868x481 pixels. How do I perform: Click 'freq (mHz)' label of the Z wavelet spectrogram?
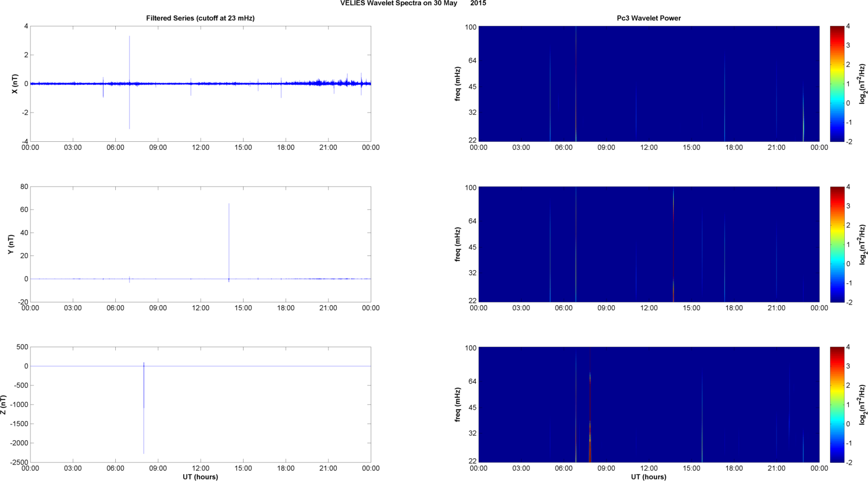(458, 405)
